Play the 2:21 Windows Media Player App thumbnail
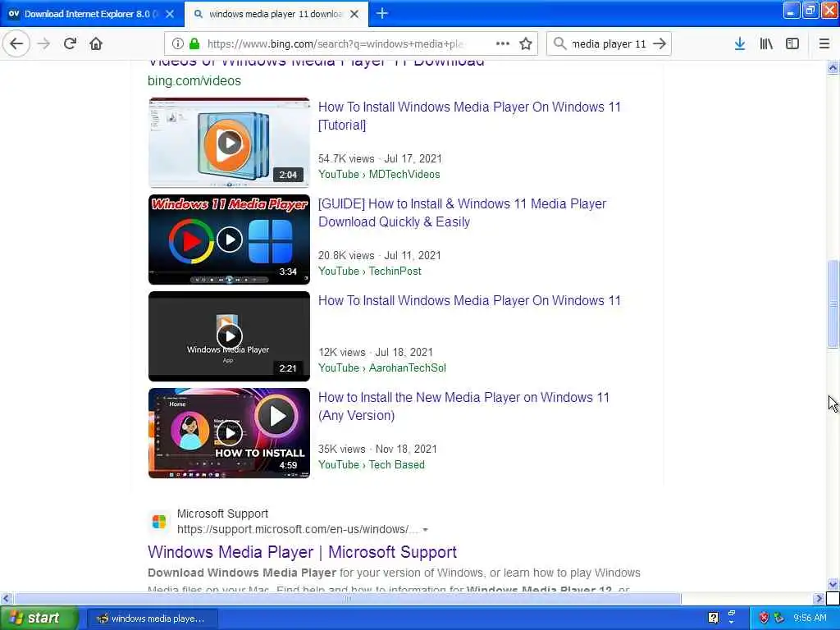840x630 pixels. coord(230,336)
